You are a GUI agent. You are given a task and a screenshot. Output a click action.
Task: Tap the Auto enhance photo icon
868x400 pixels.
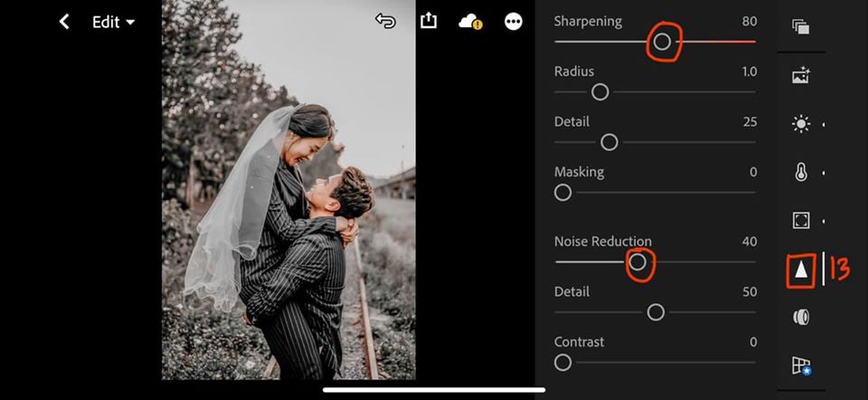pos(800,76)
